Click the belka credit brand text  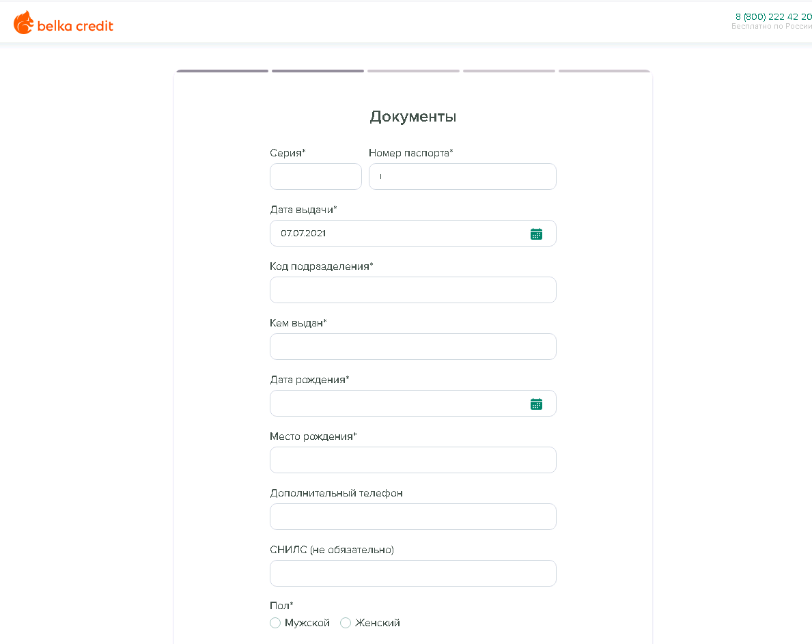click(x=75, y=26)
